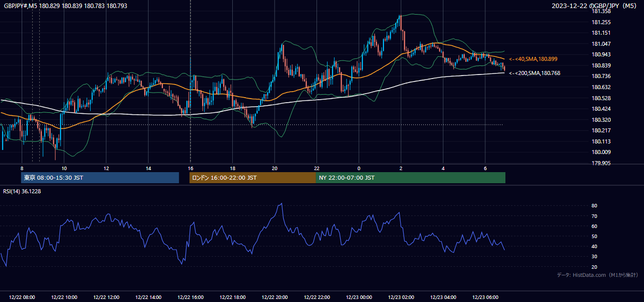Click hour tick 18 under the price chart
The width and height of the screenshot is (644, 302).
pyautogui.click(x=232, y=168)
